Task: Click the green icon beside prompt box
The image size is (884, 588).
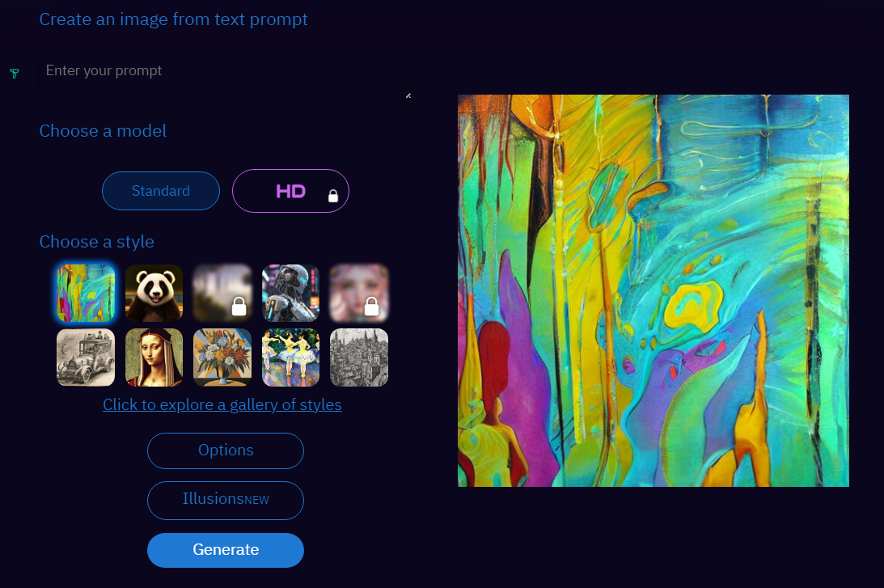Action: pyautogui.click(x=15, y=74)
